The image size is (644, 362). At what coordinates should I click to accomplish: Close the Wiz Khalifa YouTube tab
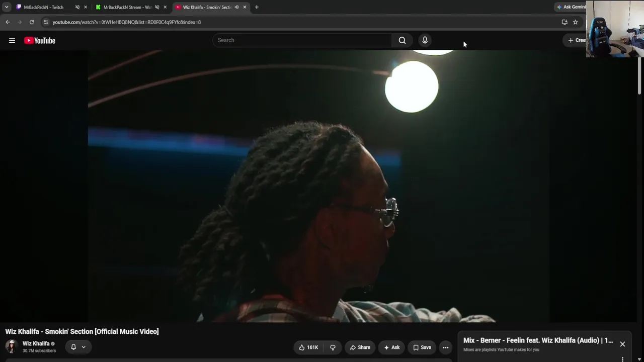[245, 7]
